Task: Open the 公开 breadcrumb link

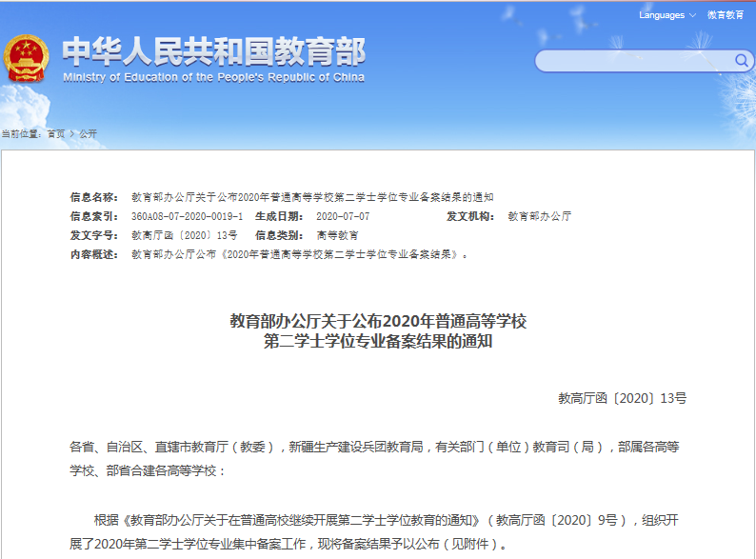Action: tap(88, 134)
